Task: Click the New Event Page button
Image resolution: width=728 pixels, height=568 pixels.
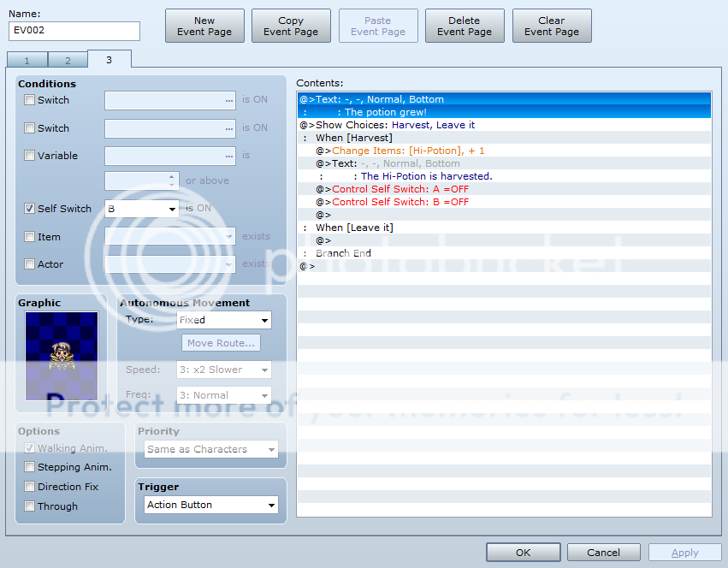Action: point(204,26)
